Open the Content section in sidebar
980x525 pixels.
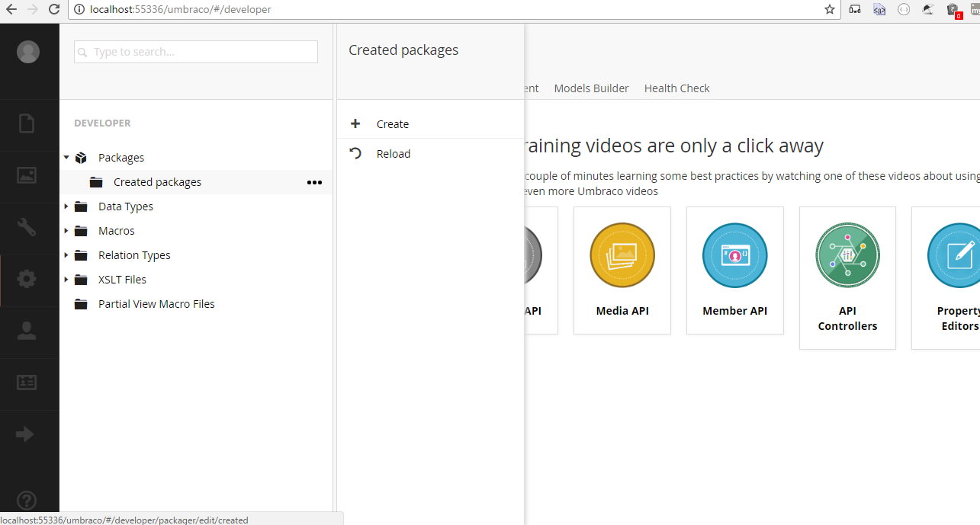click(27, 123)
